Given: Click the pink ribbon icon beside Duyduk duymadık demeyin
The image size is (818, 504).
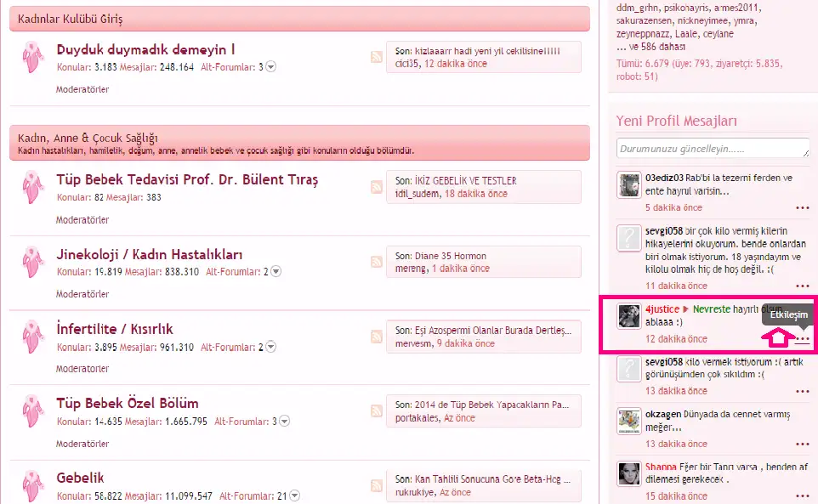Looking at the screenshot, I should click(32, 57).
